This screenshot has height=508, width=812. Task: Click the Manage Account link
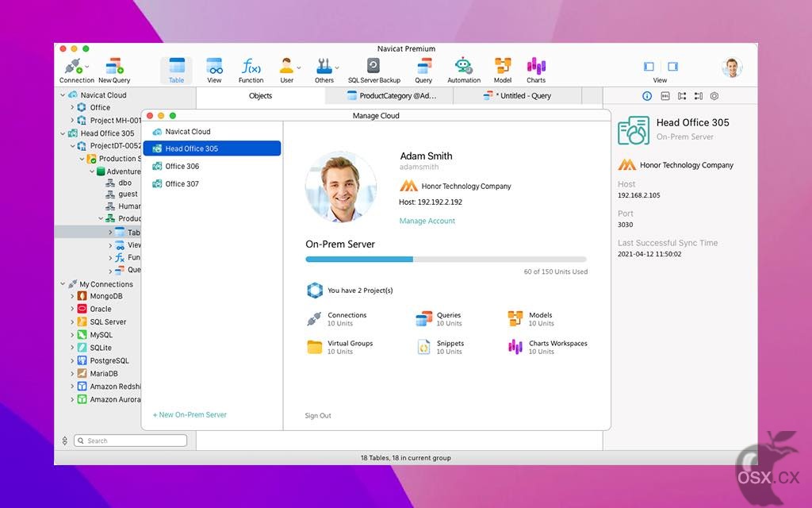[x=427, y=221]
